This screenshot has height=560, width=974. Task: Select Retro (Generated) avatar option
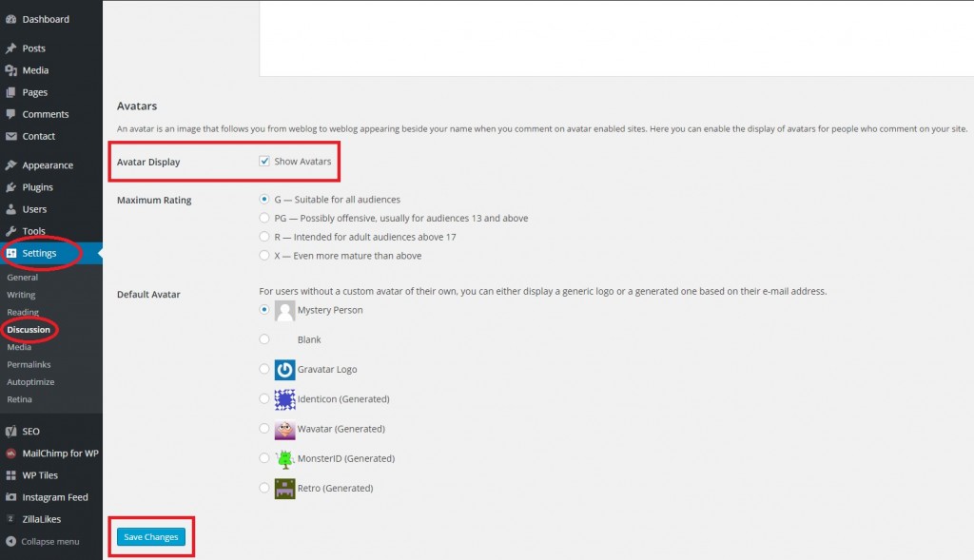264,488
